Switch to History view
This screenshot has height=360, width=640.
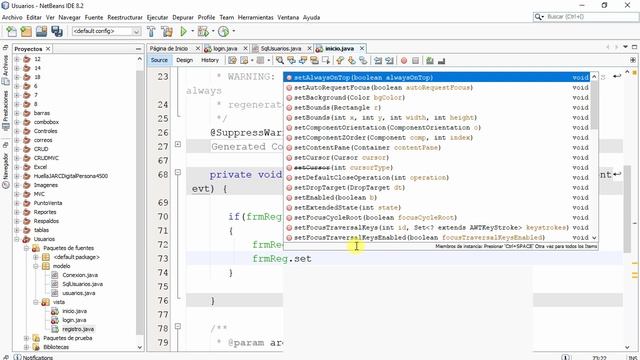(x=210, y=60)
